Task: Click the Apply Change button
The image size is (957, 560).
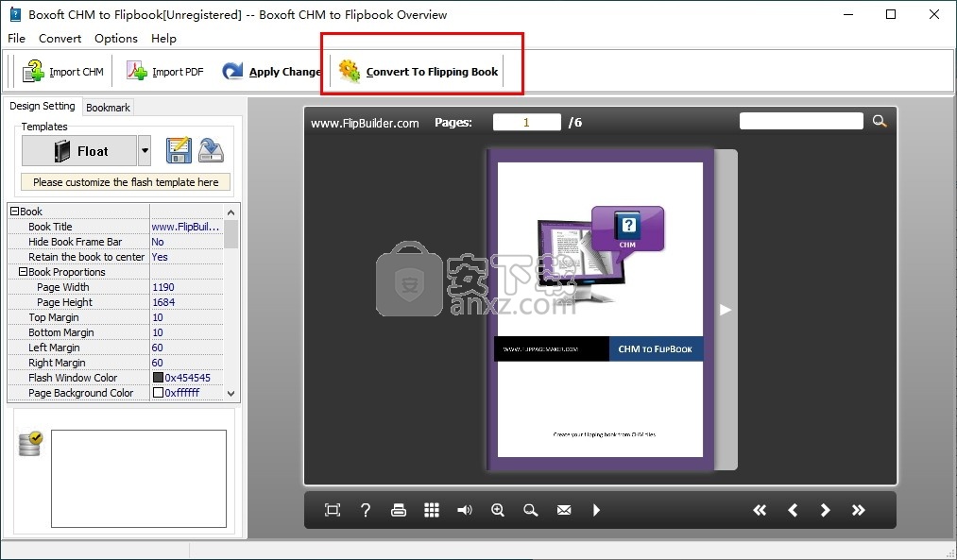Action: coord(271,72)
